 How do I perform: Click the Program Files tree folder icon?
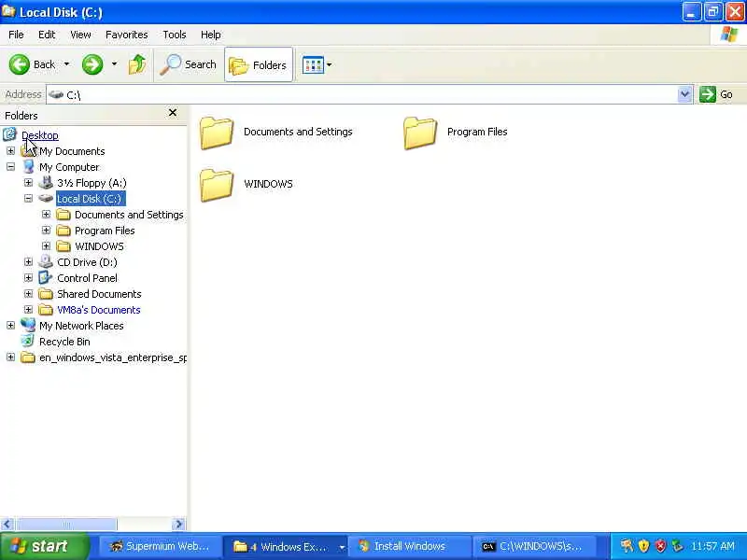click(63, 231)
